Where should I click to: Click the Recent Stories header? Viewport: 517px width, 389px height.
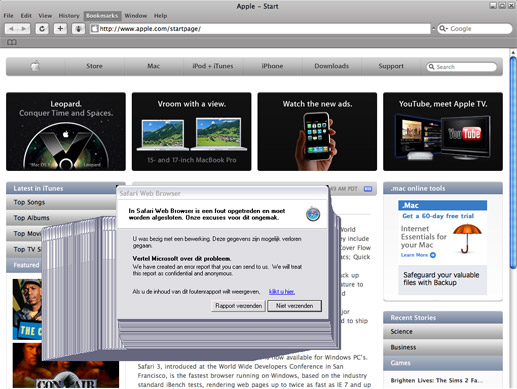pos(443,318)
